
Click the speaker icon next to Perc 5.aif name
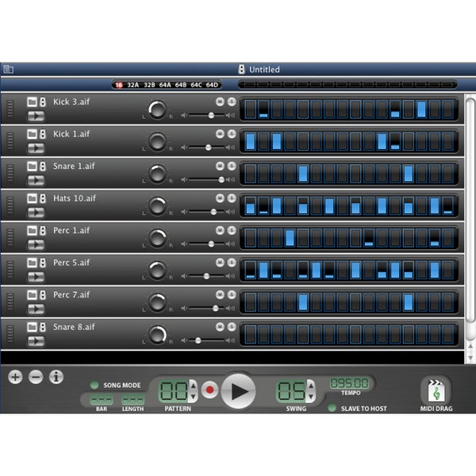[x=43, y=263]
